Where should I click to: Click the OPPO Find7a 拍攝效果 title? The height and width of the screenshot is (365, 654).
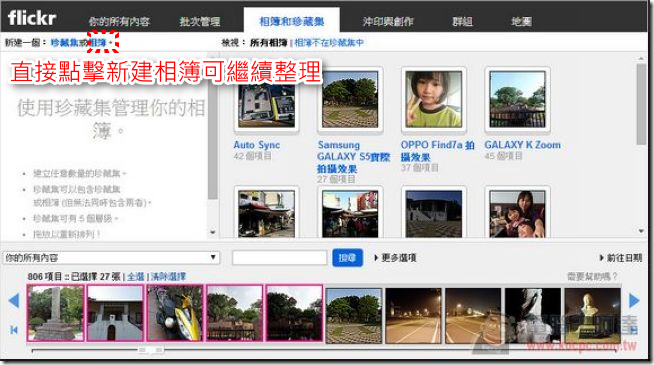[x=438, y=151]
